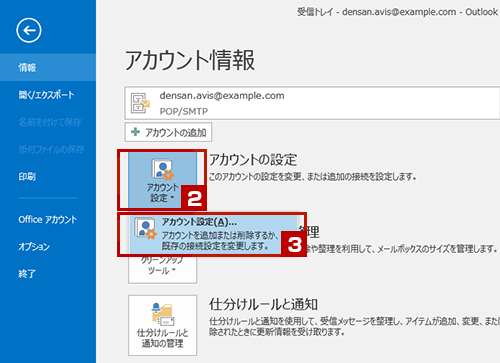The width and height of the screenshot is (500, 363).
Task: Click the 仕分けルールと通知の管理 button
Action: point(163,325)
